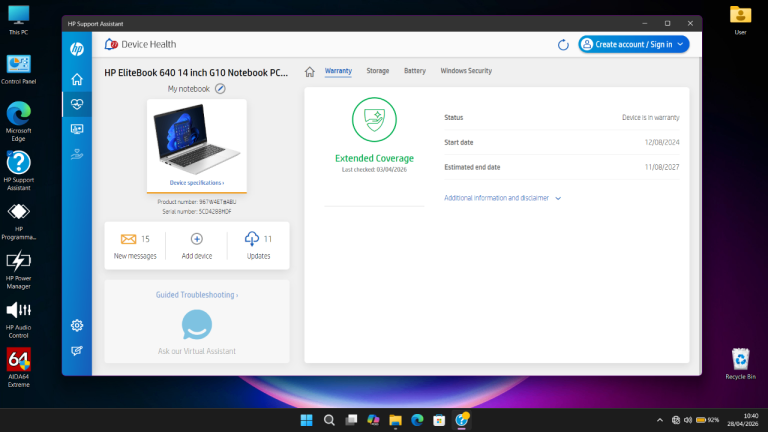Open Control Panel desktop icon
Screen dimensions: 768x432
[x=19, y=70]
